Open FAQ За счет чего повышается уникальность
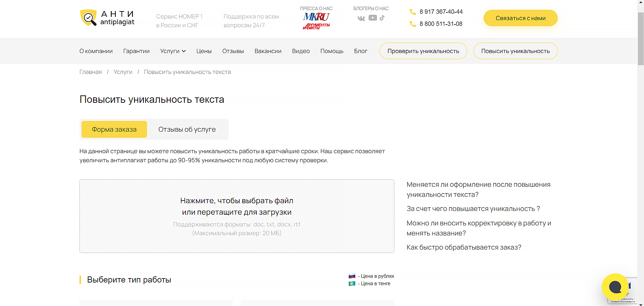644x306 pixels. (x=473, y=209)
